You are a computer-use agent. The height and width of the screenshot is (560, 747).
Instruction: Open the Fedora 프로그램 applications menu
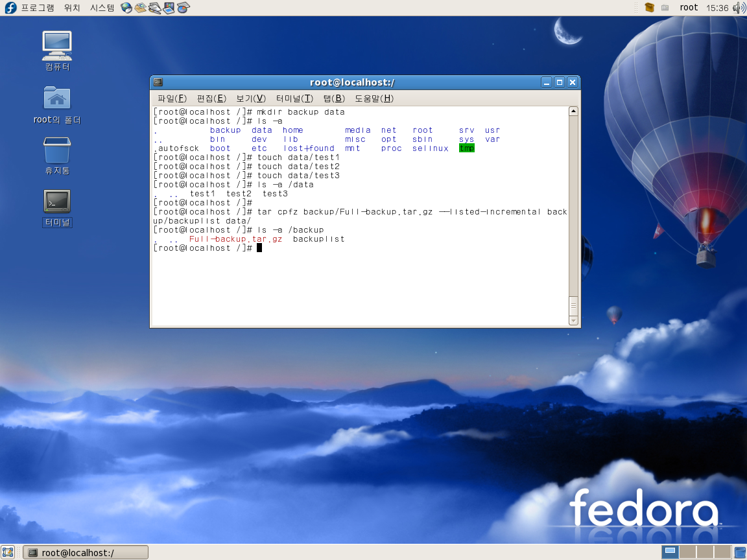click(x=30, y=8)
